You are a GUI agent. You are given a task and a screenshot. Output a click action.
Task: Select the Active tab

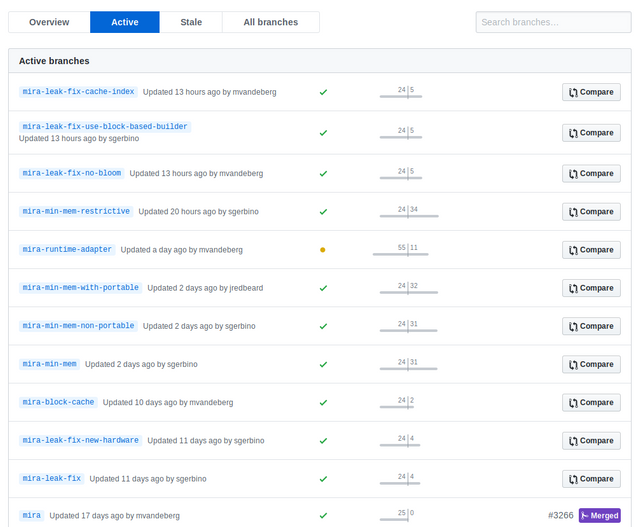125,22
